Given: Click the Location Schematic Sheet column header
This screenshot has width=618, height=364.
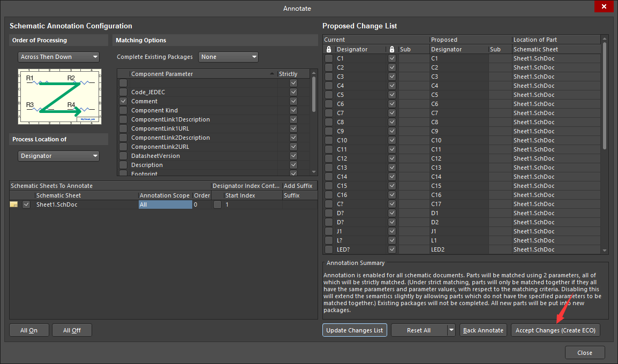Looking at the screenshot, I should click(556, 49).
